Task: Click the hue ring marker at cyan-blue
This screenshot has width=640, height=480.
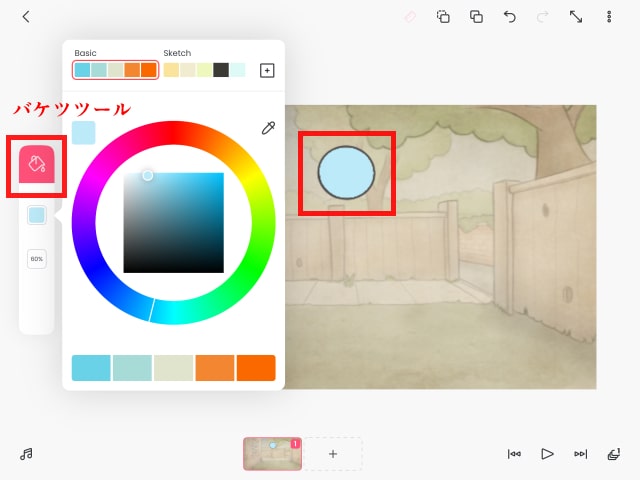Action: click(151, 310)
